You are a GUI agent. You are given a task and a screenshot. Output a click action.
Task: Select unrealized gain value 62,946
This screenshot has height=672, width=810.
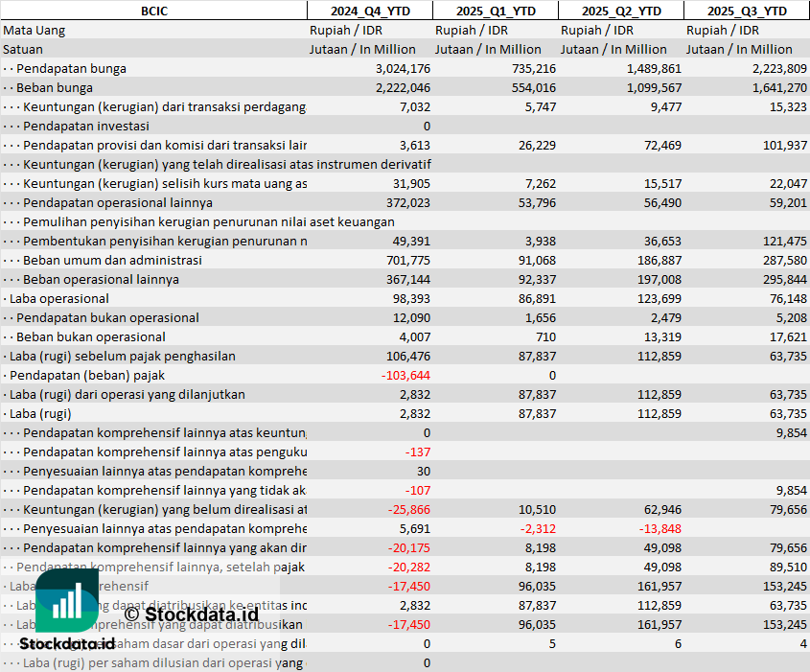coord(662,509)
